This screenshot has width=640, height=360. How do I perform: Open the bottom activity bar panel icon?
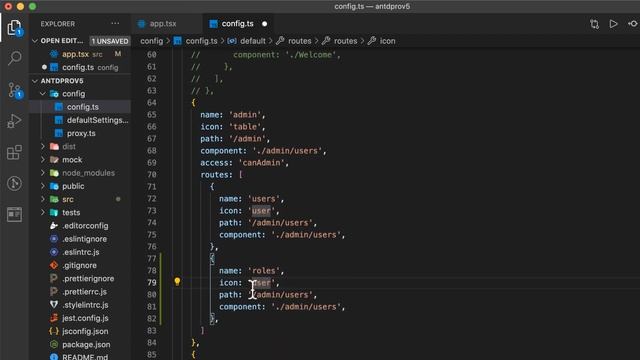tap(14, 214)
